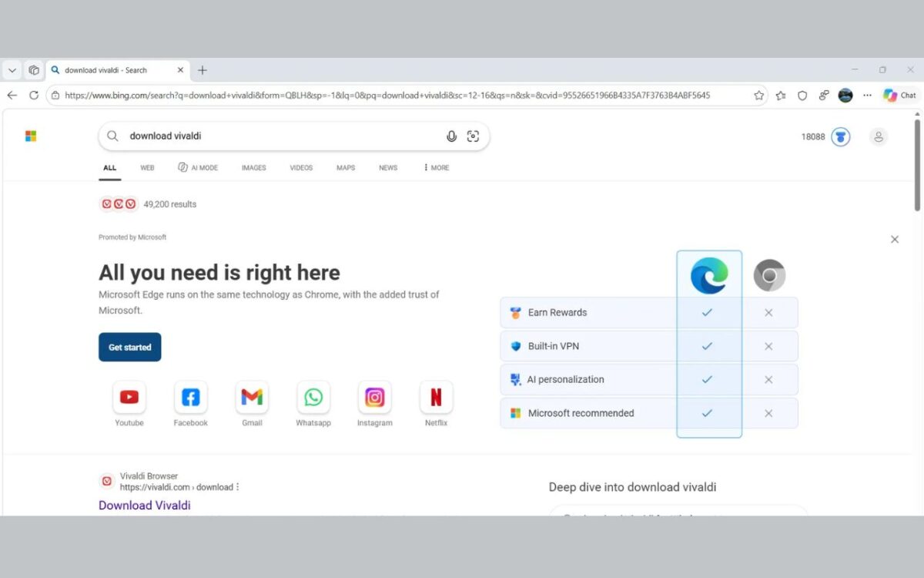Viewport: 924px width, 578px height.
Task: Open the workspaces icon beside the tab
Action: point(34,70)
